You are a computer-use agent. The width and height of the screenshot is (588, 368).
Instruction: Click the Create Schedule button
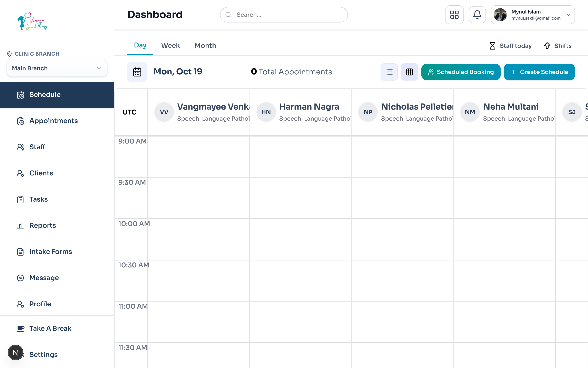[x=539, y=72]
